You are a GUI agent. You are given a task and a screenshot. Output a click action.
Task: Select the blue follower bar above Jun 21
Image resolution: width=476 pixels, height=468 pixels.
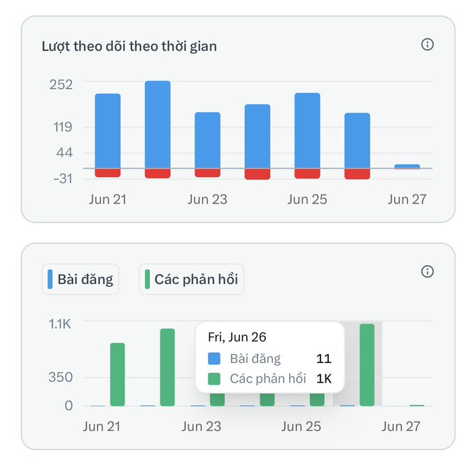108,131
